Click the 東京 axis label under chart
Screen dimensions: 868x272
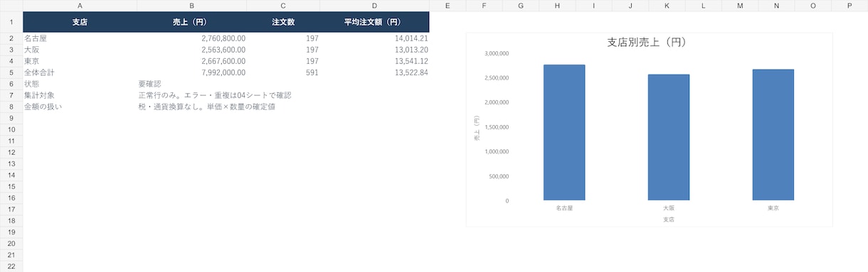point(773,209)
